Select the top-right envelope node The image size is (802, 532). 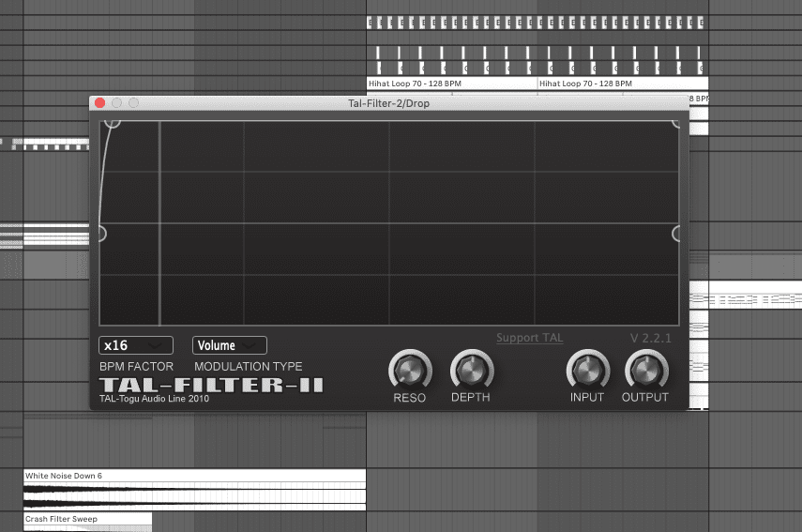point(678,121)
